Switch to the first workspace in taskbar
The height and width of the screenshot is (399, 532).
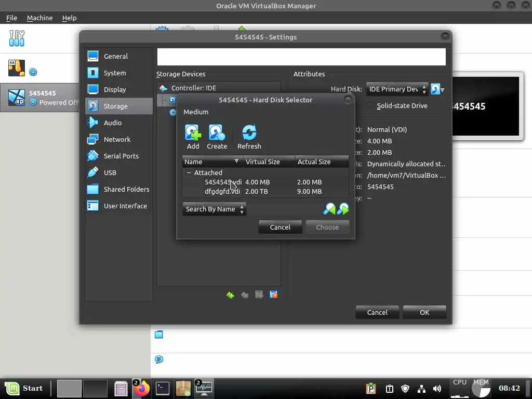click(x=69, y=389)
